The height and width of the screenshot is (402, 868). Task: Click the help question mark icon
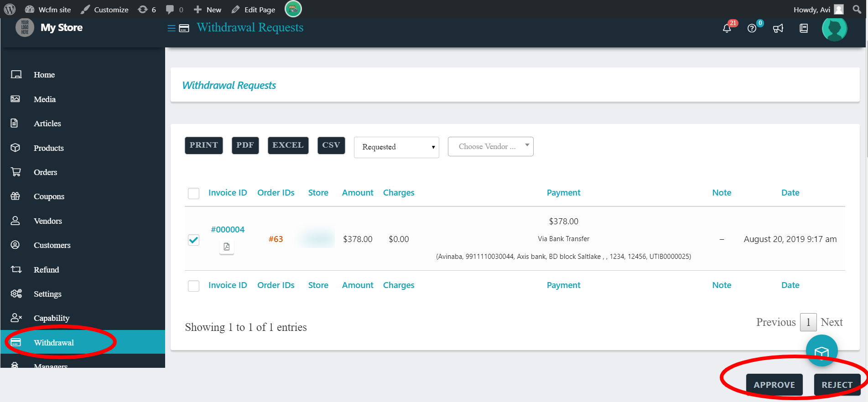(x=752, y=28)
